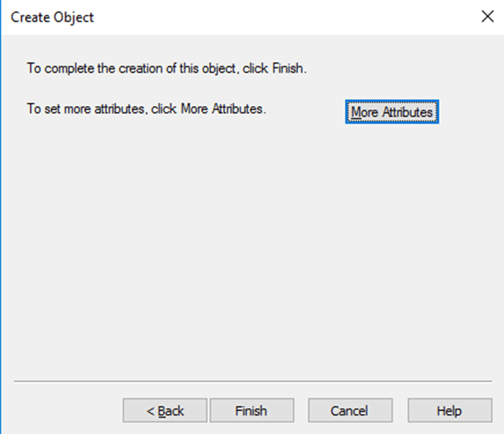
Task: Click the Create Object title text
Action: 52,16
